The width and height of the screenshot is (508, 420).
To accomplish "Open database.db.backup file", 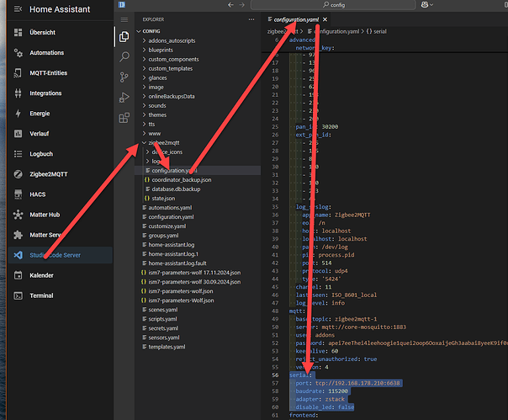I will click(176, 189).
